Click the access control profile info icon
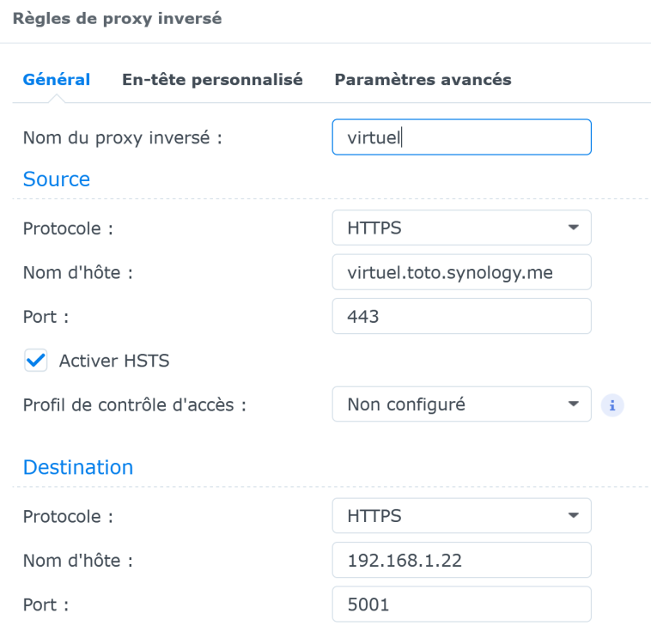Image resolution: width=651 pixels, height=644 pixels. click(612, 404)
